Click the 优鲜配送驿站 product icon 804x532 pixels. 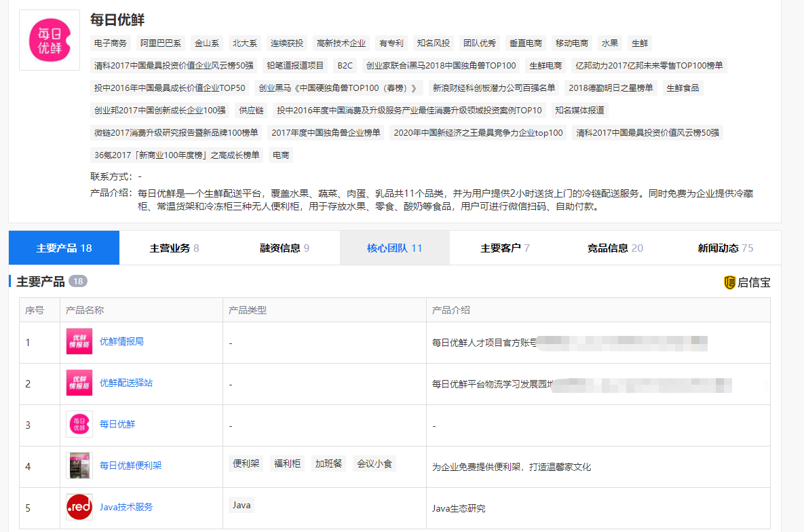click(x=79, y=383)
